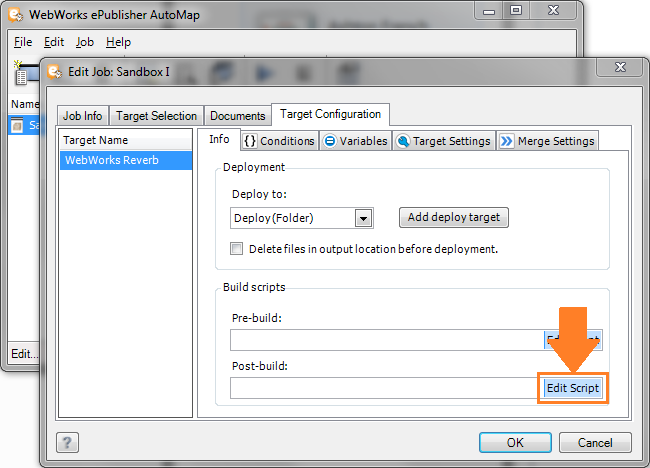This screenshot has width=650, height=468.
Task: Click the Edit Job dialog title icon
Action: (53, 72)
